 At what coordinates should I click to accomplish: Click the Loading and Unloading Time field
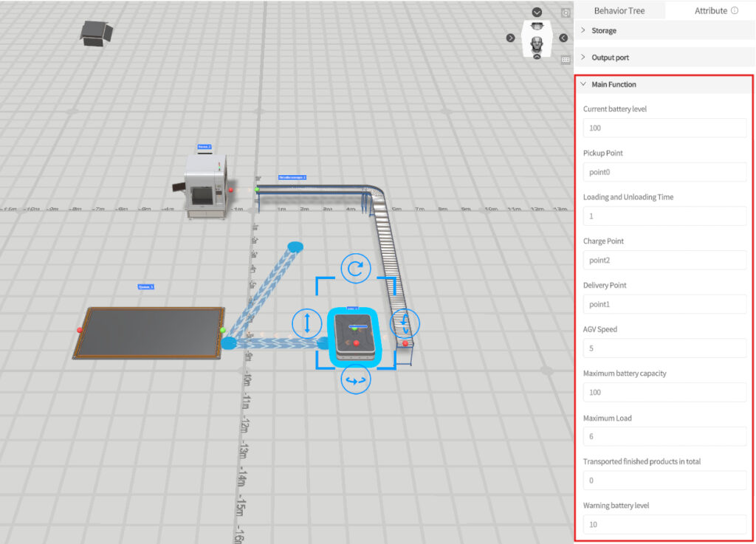point(664,216)
